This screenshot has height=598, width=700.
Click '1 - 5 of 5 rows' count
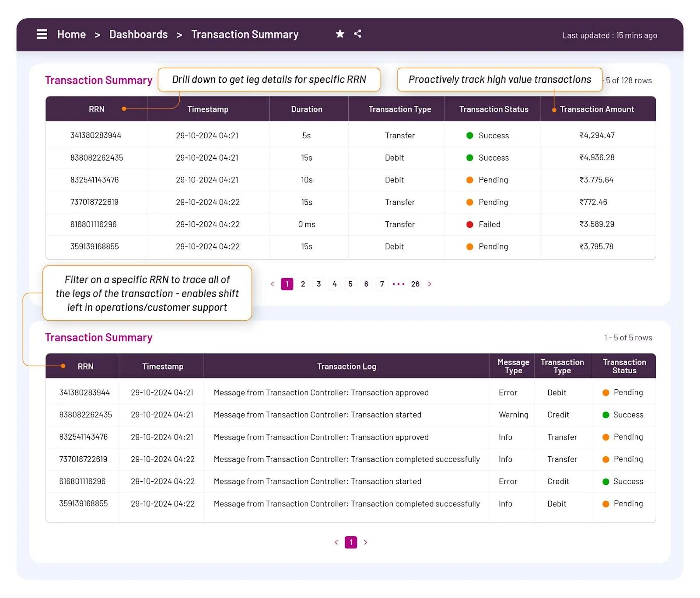[628, 338]
